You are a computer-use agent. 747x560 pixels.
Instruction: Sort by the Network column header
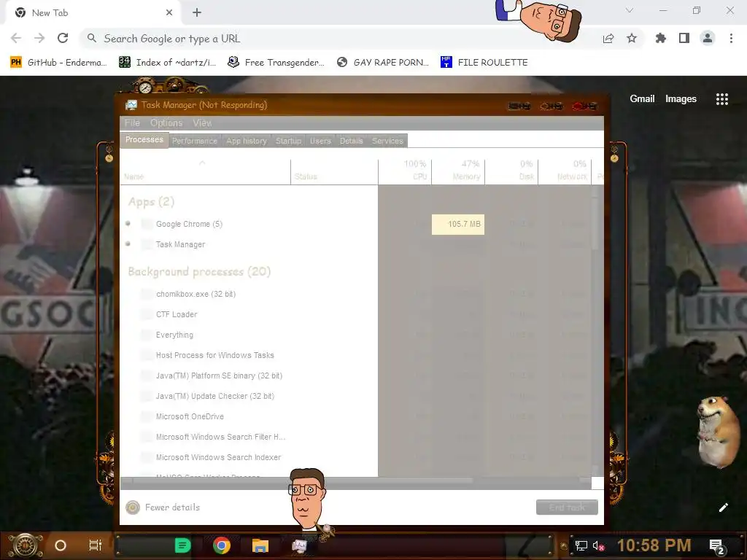pyautogui.click(x=565, y=171)
